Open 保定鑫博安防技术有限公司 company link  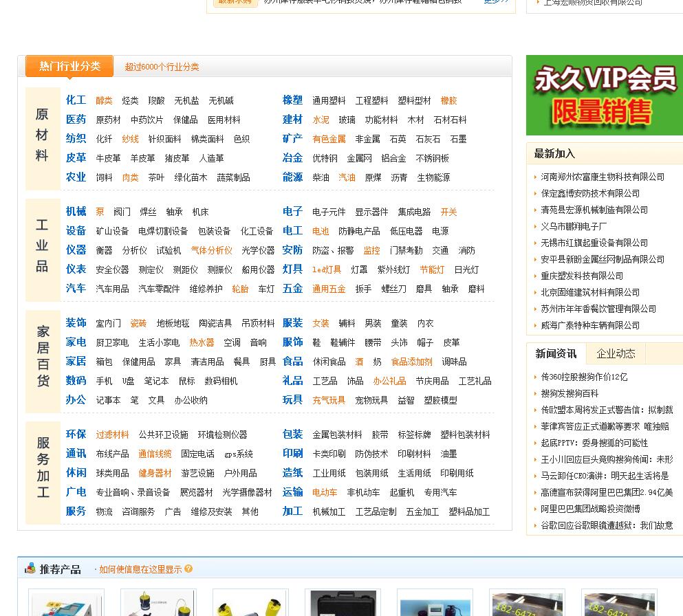click(590, 193)
